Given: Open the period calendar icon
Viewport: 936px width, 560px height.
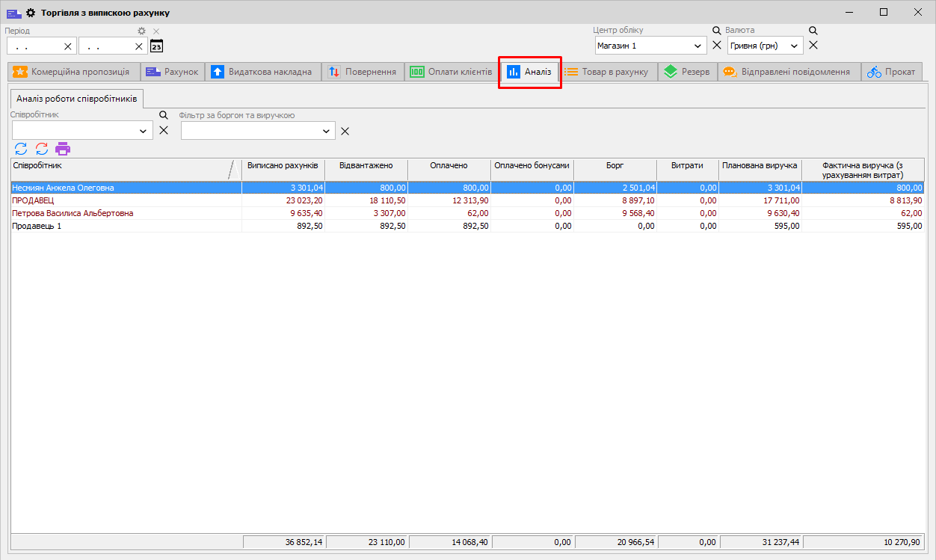Looking at the screenshot, I should [x=156, y=46].
